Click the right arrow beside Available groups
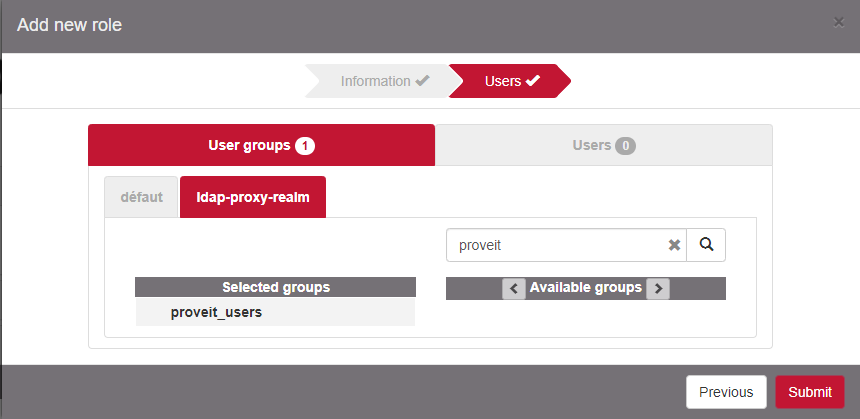The width and height of the screenshot is (860, 419). (x=657, y=289)
